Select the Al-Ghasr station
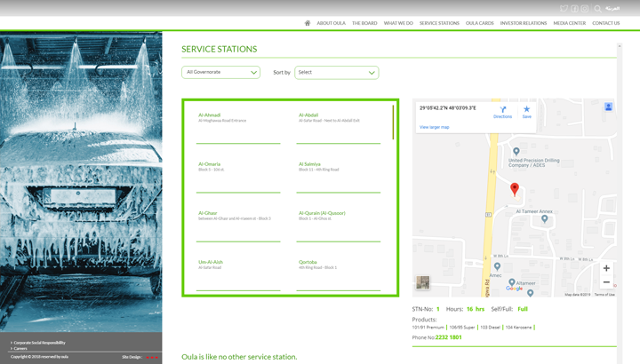 tap(208, 213)
